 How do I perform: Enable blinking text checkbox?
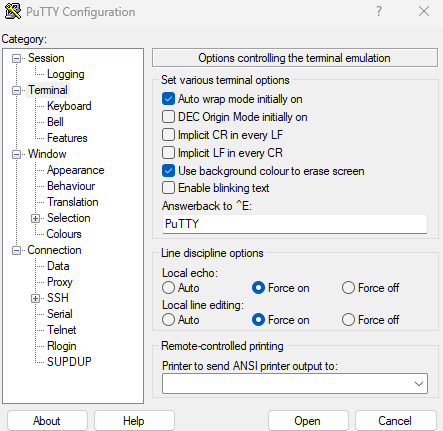[x=168, y=188]
